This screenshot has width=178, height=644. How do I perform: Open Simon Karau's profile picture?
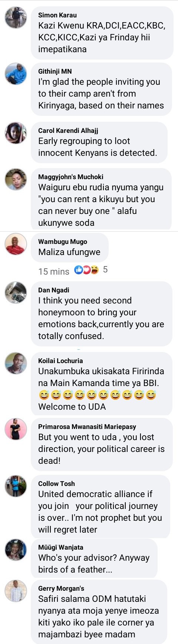pos(16,17)
